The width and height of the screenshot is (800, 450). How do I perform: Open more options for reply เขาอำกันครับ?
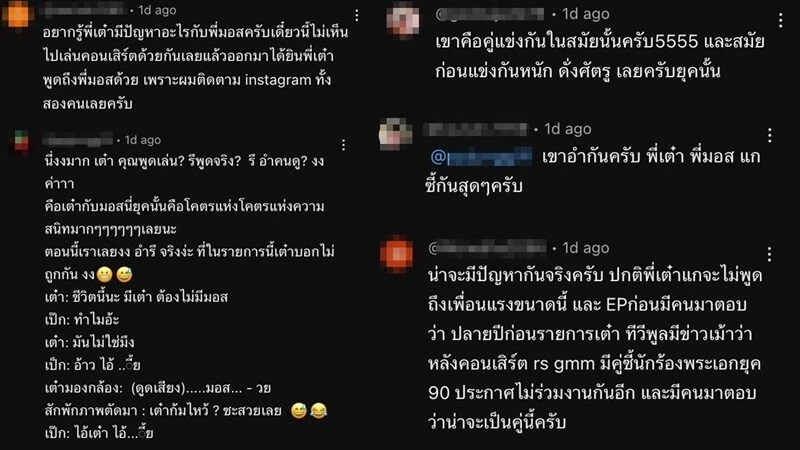[769, 135]
